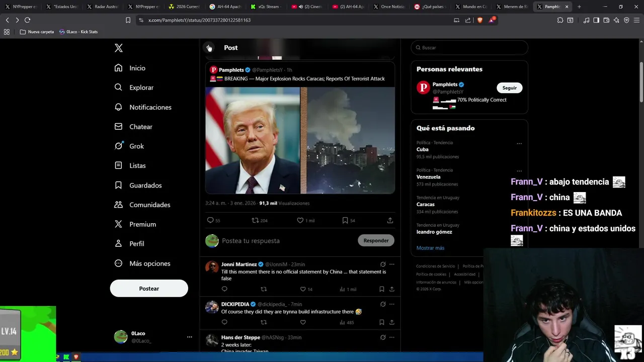Image resolution: width=644 pixels, height=362 pixels.
Task: Open Grok icon on Hans der Steppe reply
Action: pos(383,337)
